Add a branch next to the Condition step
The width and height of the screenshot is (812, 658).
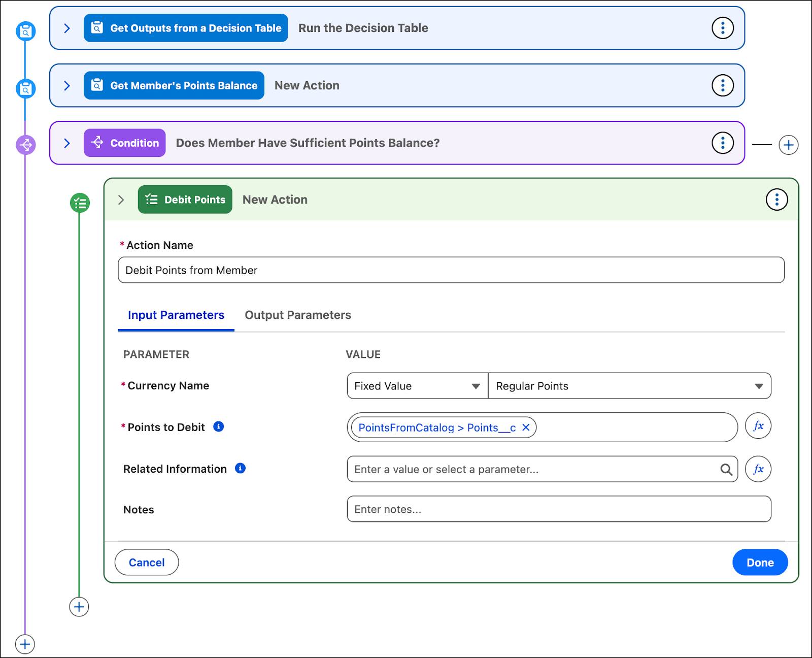[x=788, y=145]
